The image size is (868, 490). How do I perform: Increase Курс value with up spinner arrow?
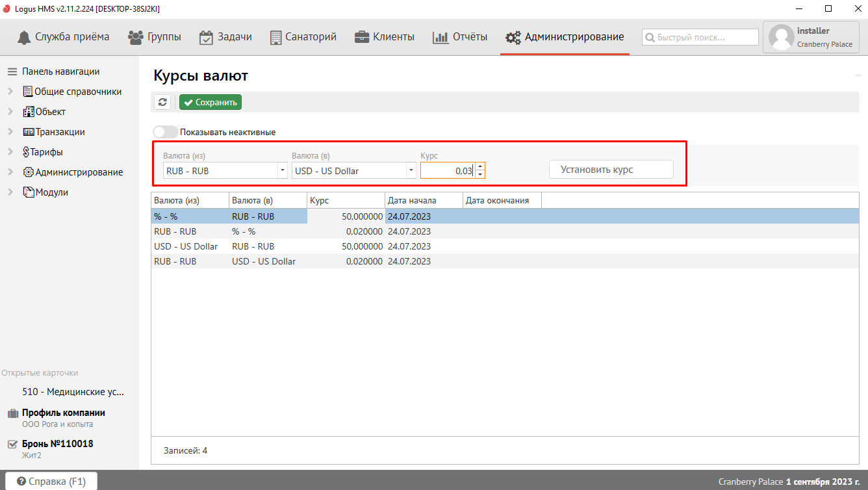pyautogui.click(x=480, y=166)
